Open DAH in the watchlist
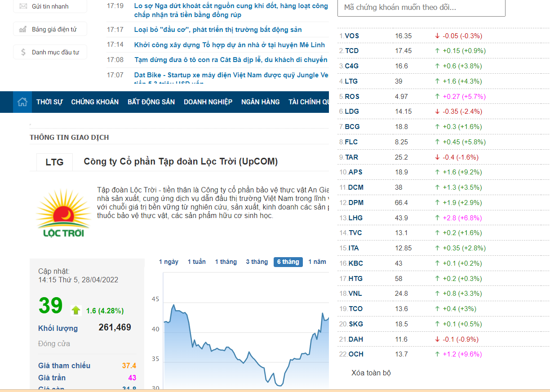 pos(356,339)
